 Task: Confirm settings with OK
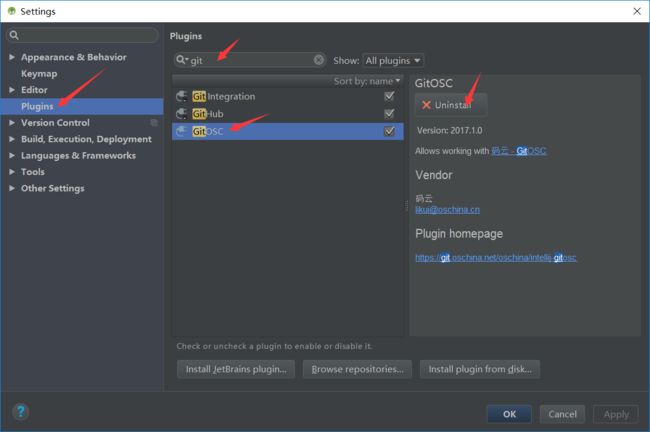click(x=509, y=414)
